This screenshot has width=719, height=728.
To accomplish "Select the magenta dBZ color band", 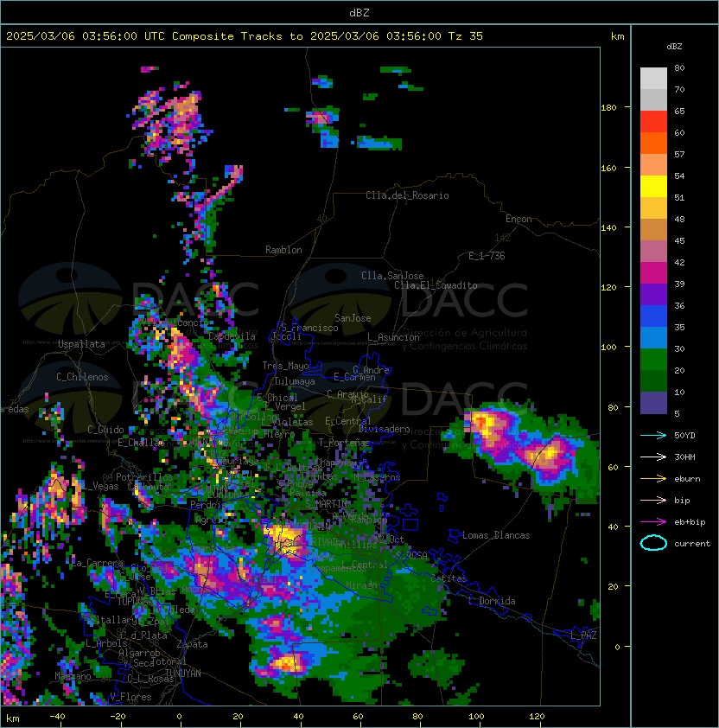I will [653, 273].
